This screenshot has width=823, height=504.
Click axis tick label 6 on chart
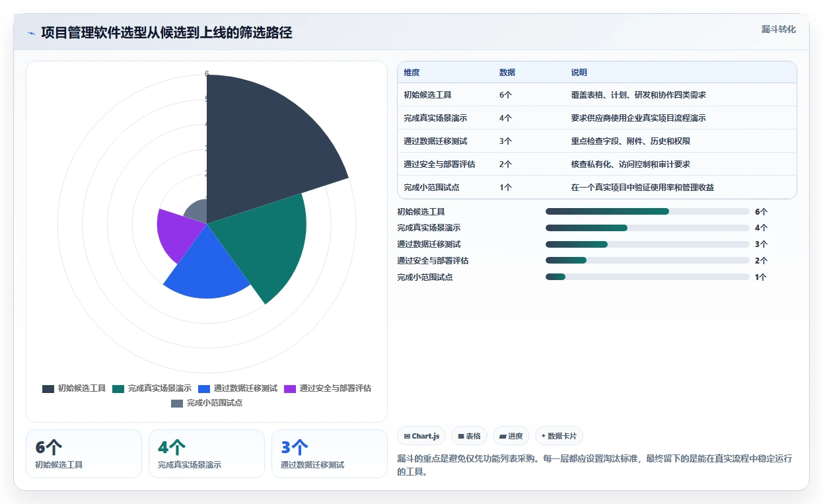(x=207, y=74)
